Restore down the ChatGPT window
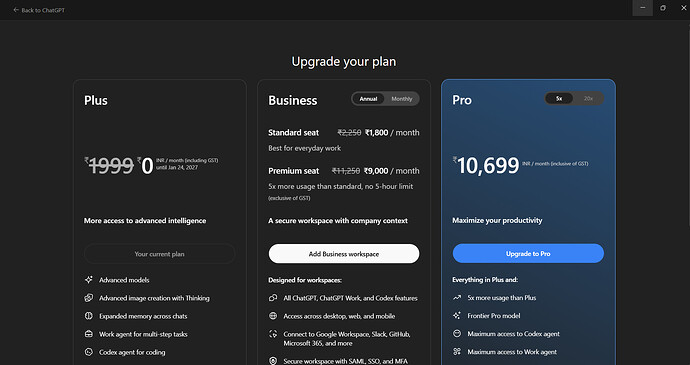Screen dimensions: 690x365 [663, 8]
